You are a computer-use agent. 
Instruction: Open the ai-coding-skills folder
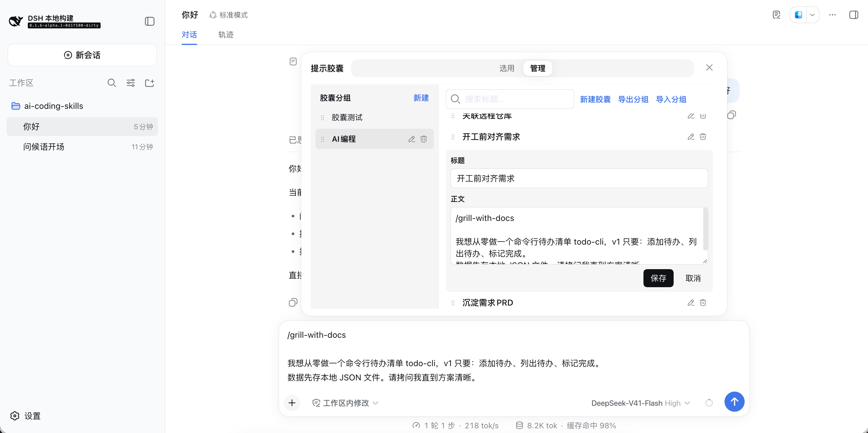click(47, 106)
